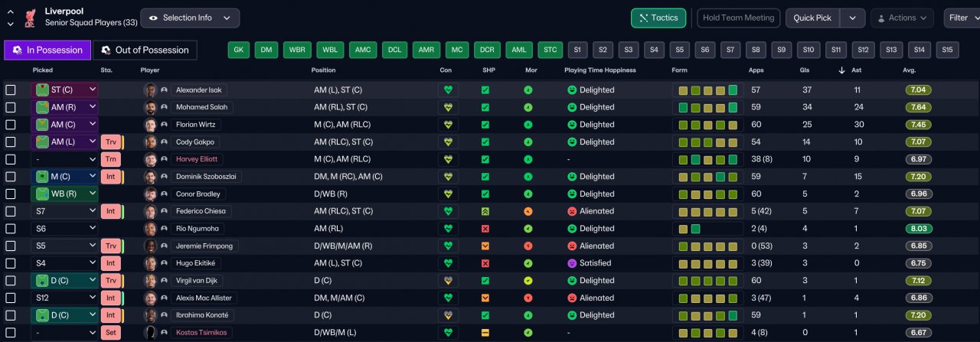Tick the checkbox for Florian Wirtz

[x=11, y=125]
